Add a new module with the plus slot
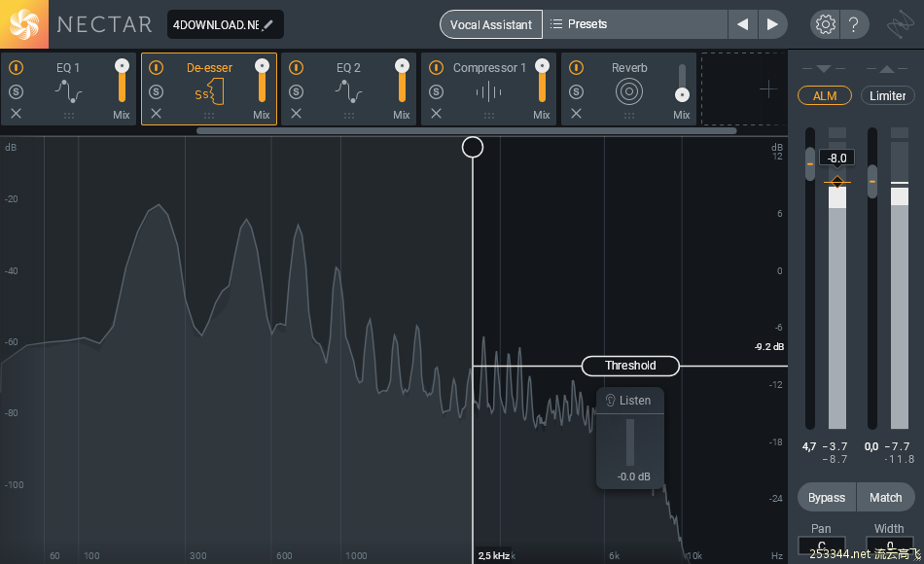Image resolution: width=924 pixels, height=564 pixels. click(x=767, y=89)
